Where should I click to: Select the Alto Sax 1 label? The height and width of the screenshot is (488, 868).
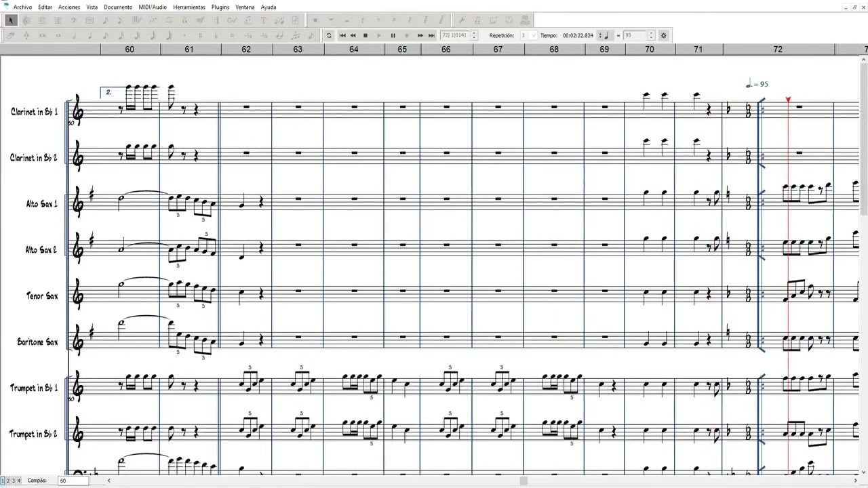click(42, 203)
